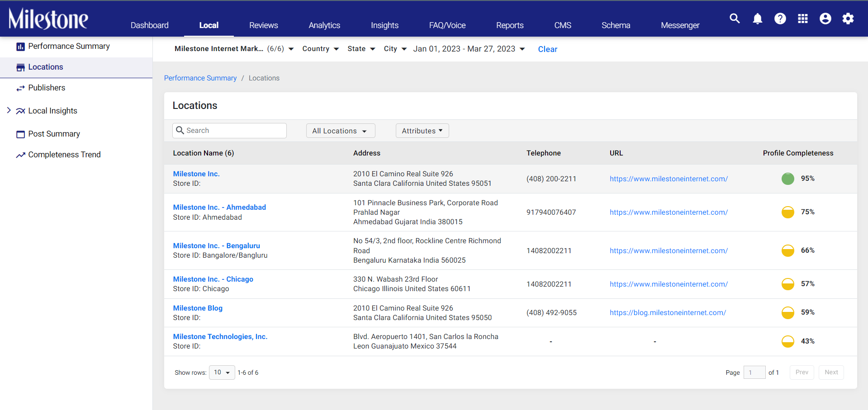Focus the Locations search field
The image size is (868, 410).
[229, 131]
